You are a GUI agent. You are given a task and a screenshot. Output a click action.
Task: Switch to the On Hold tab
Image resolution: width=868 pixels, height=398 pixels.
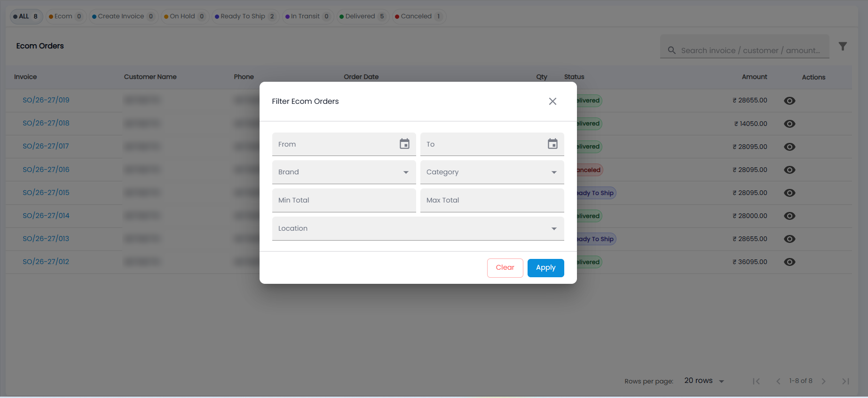click(184, 16)
